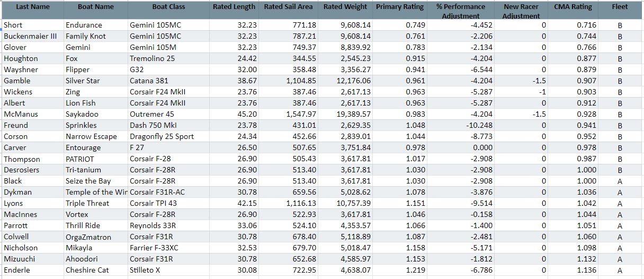Select the "Tremolino 25" boat class cell
644x279 pixels.
(152, 58)
